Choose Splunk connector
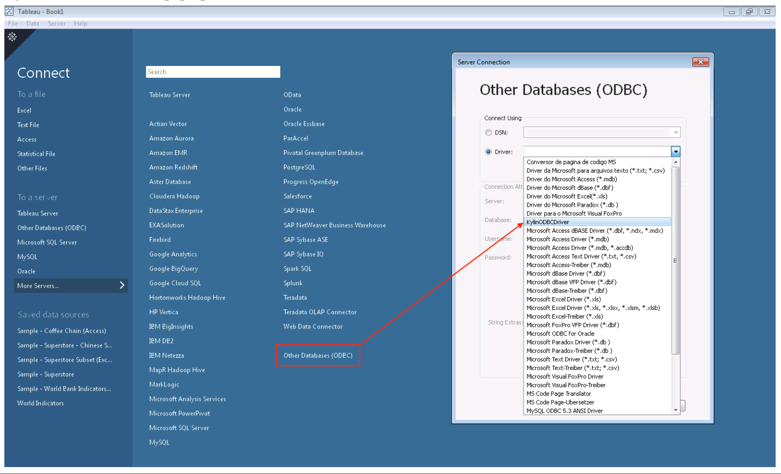781x474 pixels. pos(293,283)
